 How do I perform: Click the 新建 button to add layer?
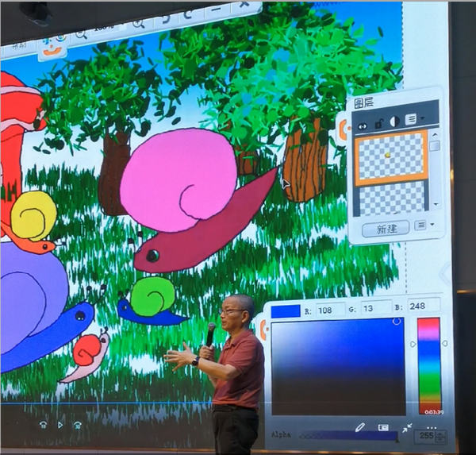point(386,229)
